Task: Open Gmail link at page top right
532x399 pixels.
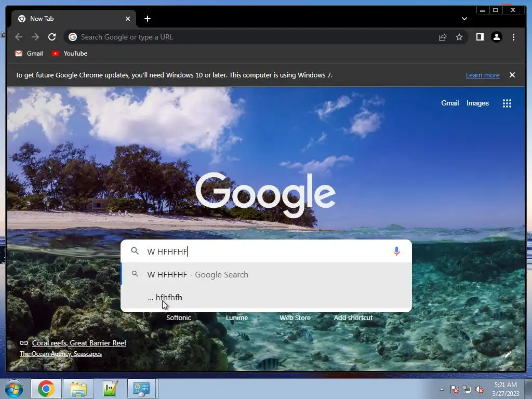Action: tap(450, 103)
